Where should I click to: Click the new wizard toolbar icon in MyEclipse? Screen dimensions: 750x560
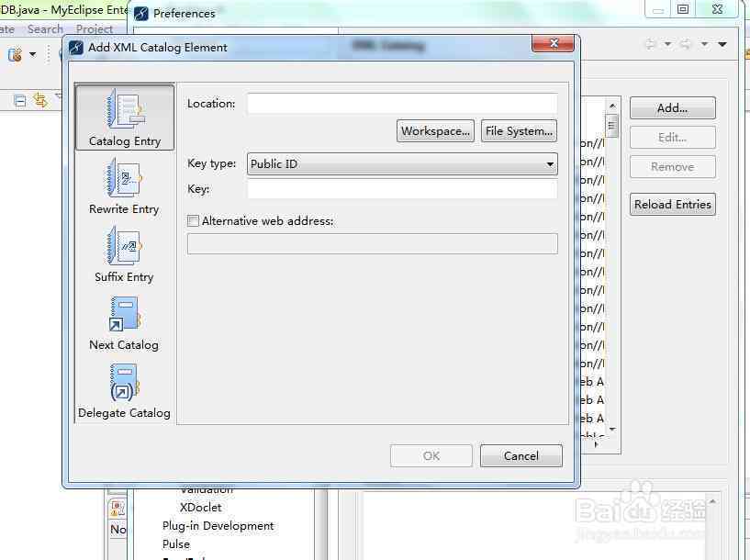coord(15,54)
